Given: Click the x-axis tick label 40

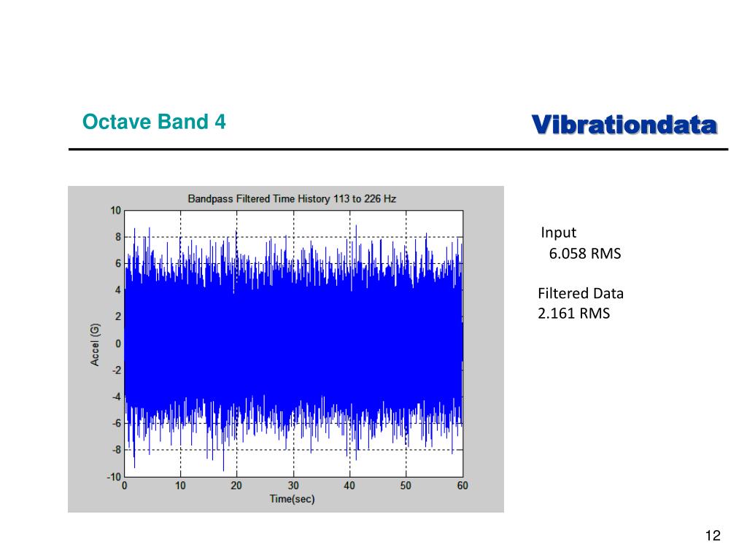Looking at the screenshot, I should tap(349, 485).
